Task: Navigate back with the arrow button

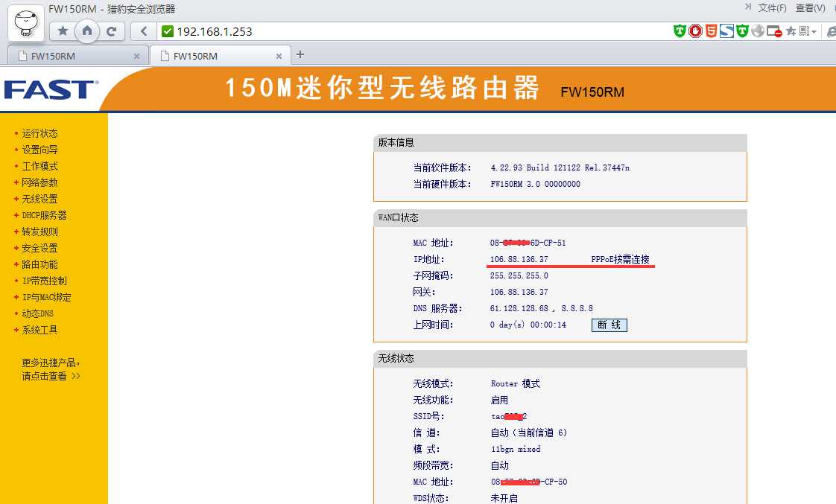Action: (143, 31)
